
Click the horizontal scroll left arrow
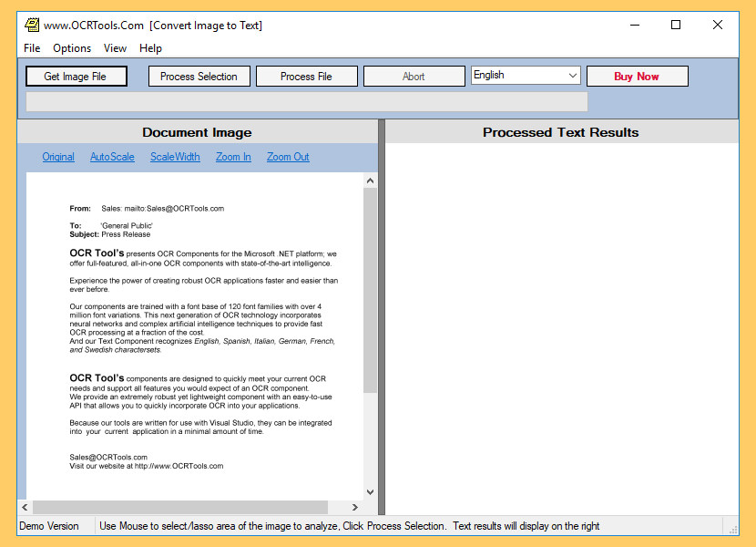coord(25,507)
